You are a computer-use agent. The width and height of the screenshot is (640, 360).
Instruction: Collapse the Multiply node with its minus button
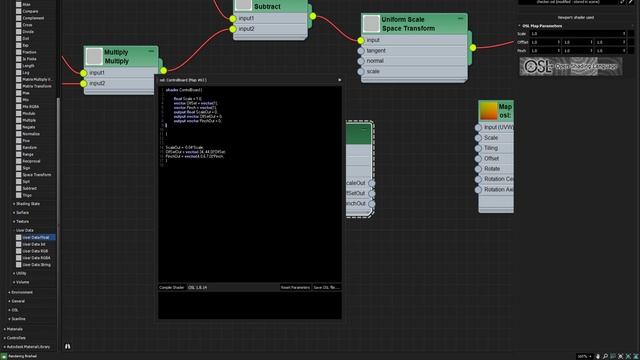coord(151,51)
